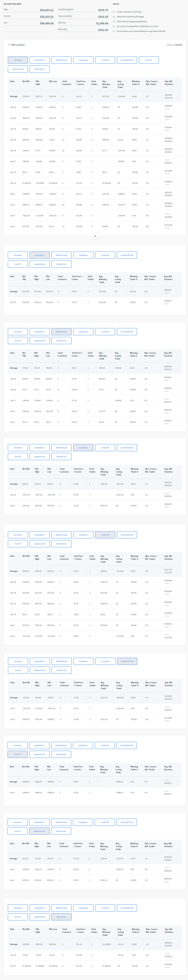
Task: Click the highlighted (active) Canadian $ tab
Action: (x=83, y=448)
